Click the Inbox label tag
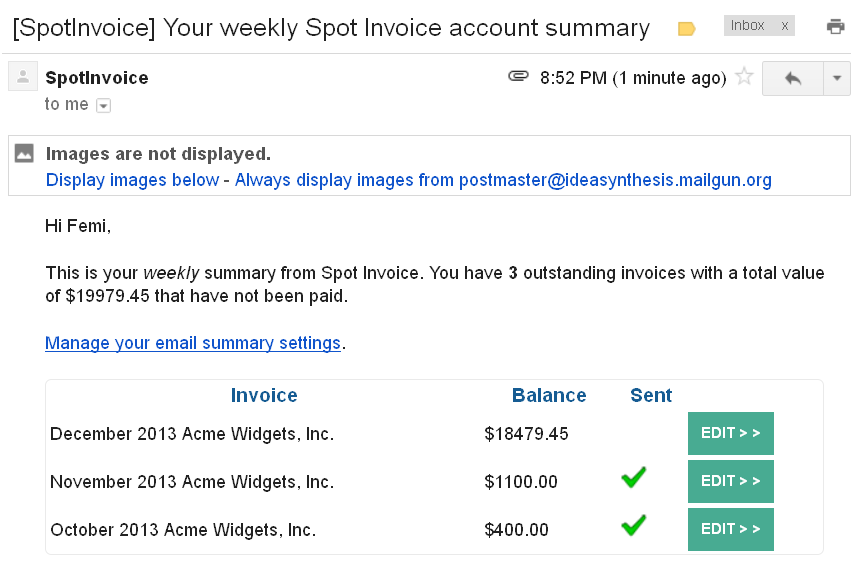 coord(748,26)
